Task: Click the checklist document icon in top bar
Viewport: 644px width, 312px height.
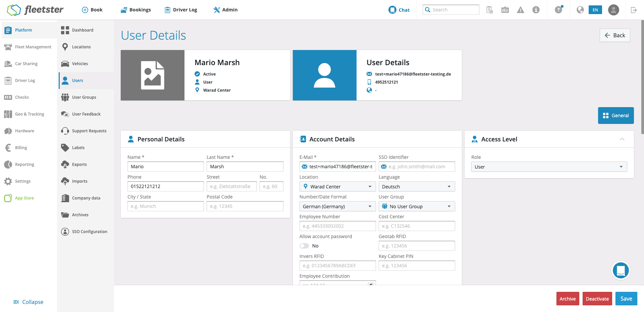Action: (x=490, y=10)
